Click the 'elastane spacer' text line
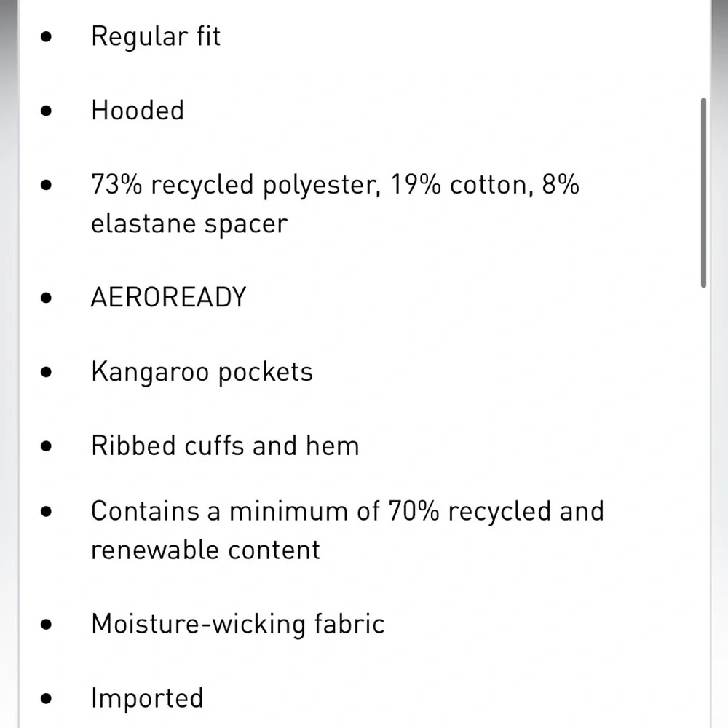The image size is (728, 728). point(189,223)
